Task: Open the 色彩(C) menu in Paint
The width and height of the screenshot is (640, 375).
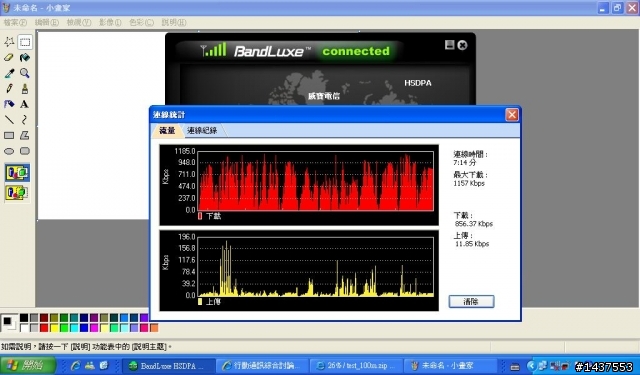Action: coord(141,22)
